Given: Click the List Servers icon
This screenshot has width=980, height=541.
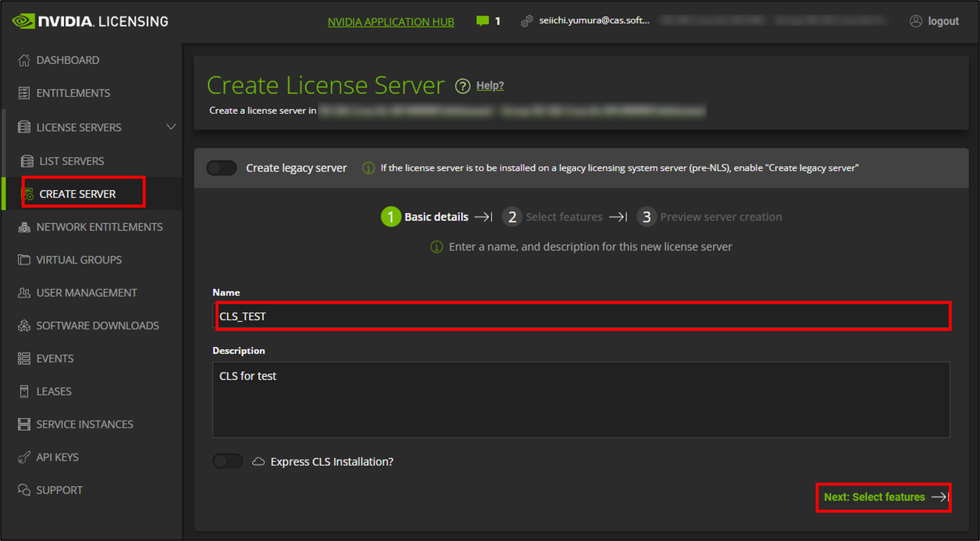Looking at the screenshot, I should click(x=27, y=161).
